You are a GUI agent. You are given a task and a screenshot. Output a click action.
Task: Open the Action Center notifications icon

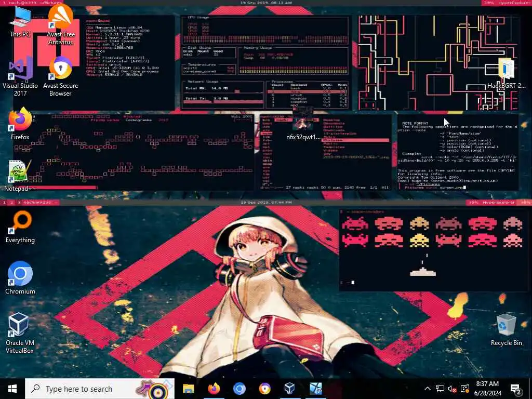click(x=516, y=389)
